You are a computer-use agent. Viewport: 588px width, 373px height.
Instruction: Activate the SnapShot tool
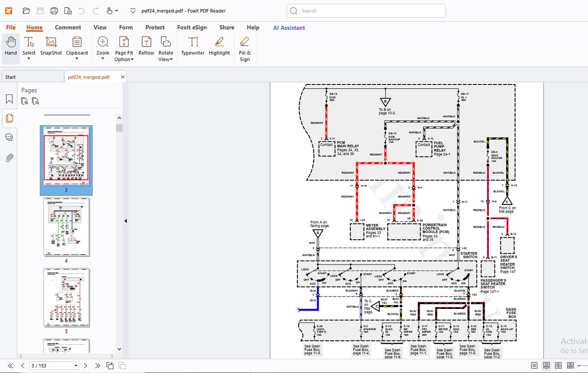51,47
